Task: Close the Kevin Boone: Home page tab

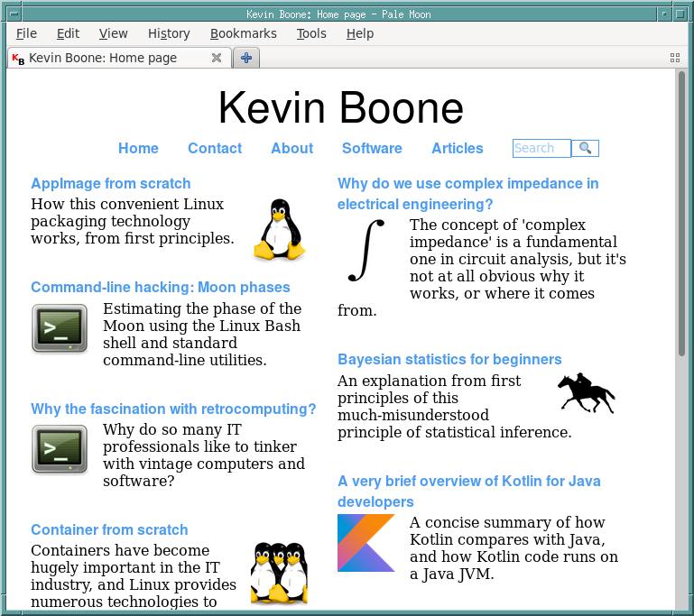Action: pos(217,58)
